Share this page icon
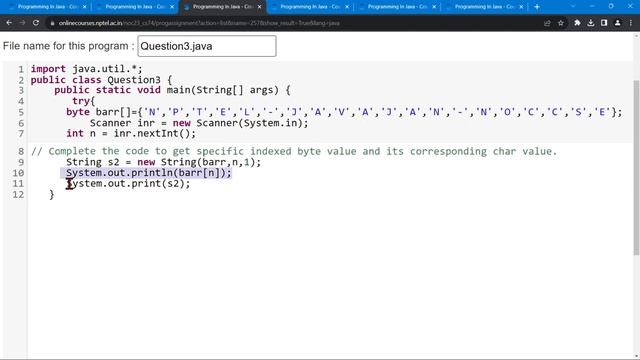Viewport: 640px width, 360px height. pyautogui.click(x=547, y=23)
